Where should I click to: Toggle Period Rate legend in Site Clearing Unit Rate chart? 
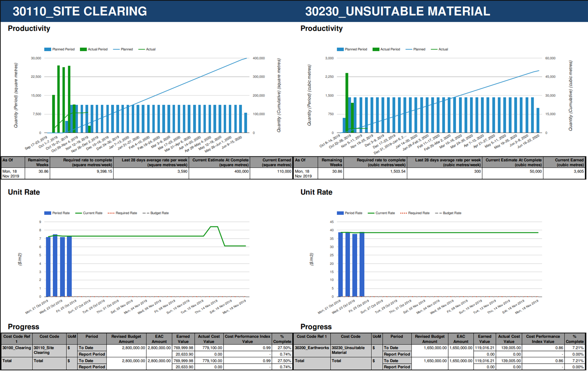(x=57, y=213)
